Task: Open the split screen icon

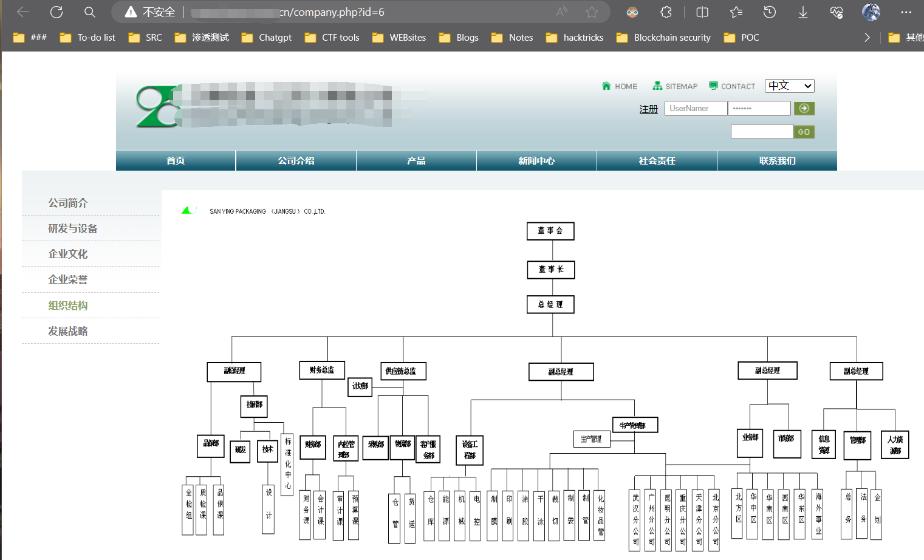Action: (702, 12)
